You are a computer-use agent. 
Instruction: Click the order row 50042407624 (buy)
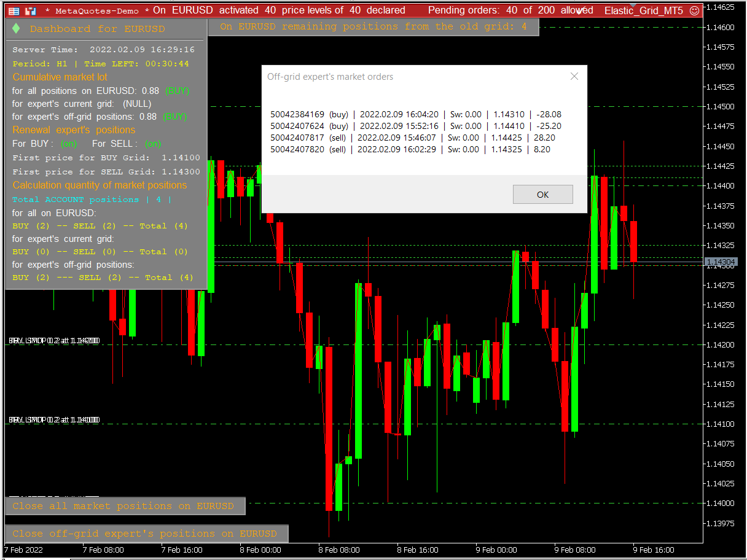(x=416, y=126)
